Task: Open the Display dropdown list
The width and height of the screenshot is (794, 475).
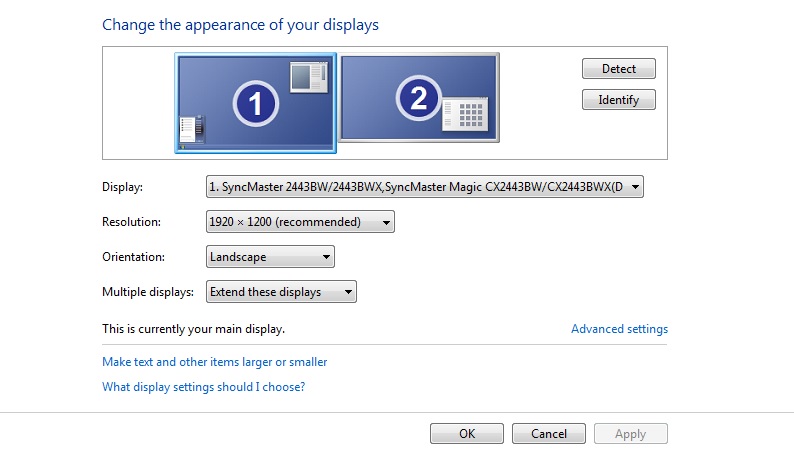Action: coord(424,186)
